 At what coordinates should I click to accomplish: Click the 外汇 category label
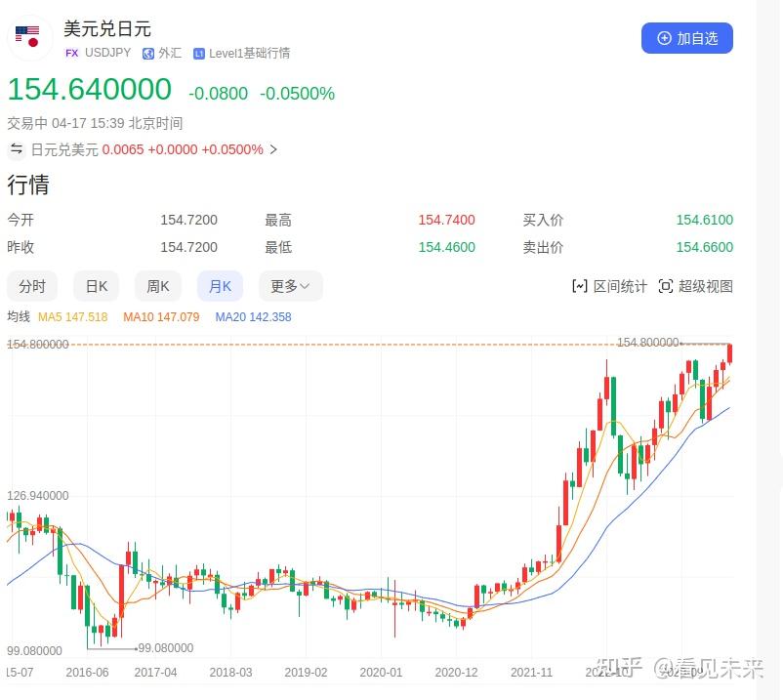coord(170,53)
